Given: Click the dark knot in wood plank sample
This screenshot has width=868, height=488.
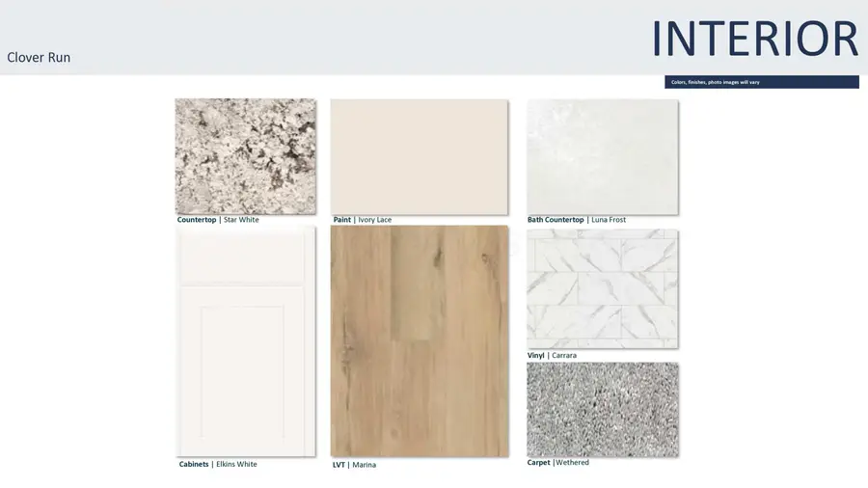Looking at the screenshot, I should coord(438,258).
